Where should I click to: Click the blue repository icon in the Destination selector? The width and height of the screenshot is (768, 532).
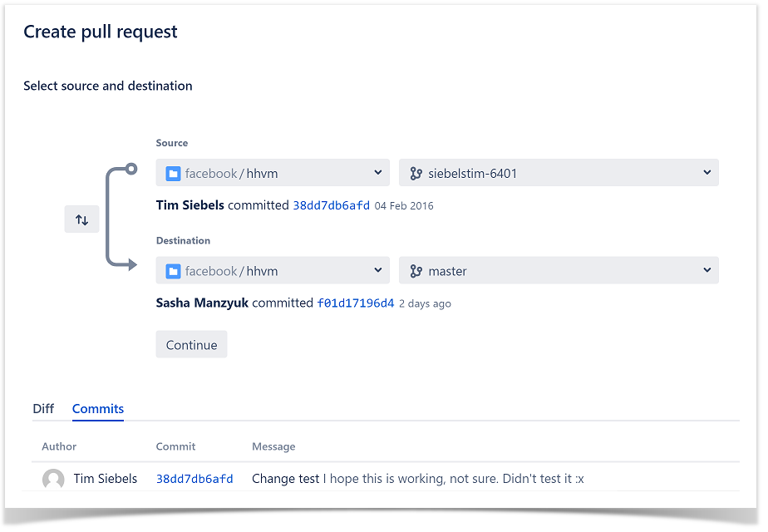tap(174, 270)
